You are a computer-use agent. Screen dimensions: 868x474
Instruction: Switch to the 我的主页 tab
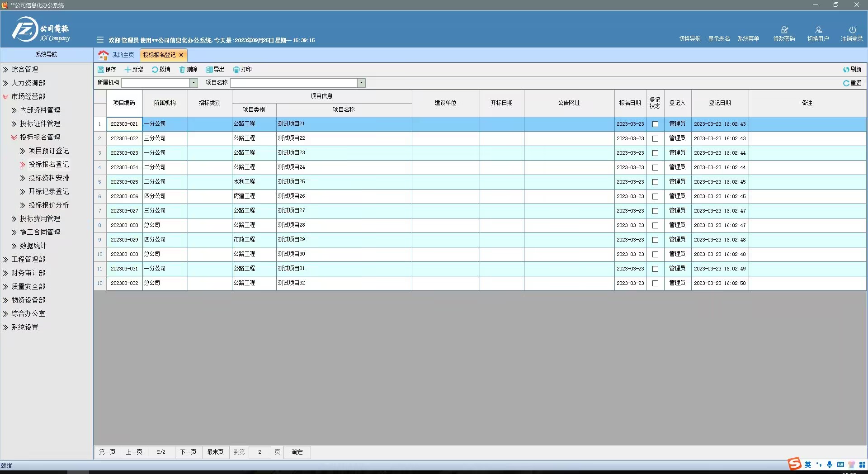click(x=117, y=55)
